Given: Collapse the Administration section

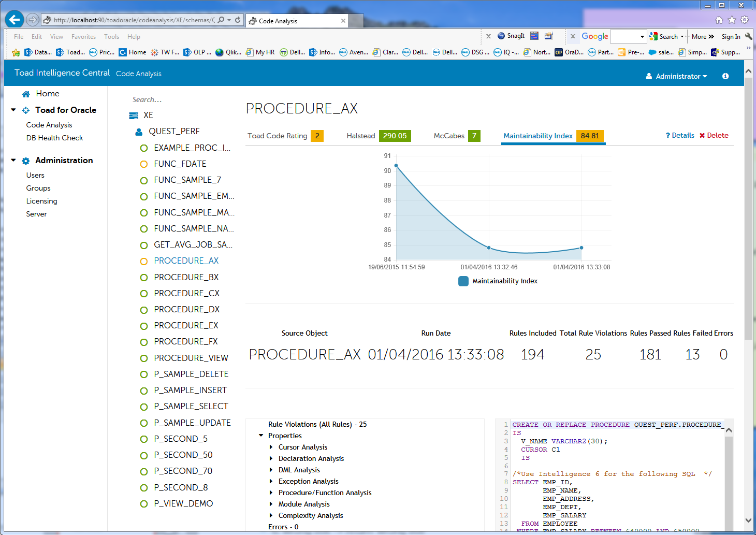Looking at the screenshot, I should pyautogui.click(x=13, y=160).
